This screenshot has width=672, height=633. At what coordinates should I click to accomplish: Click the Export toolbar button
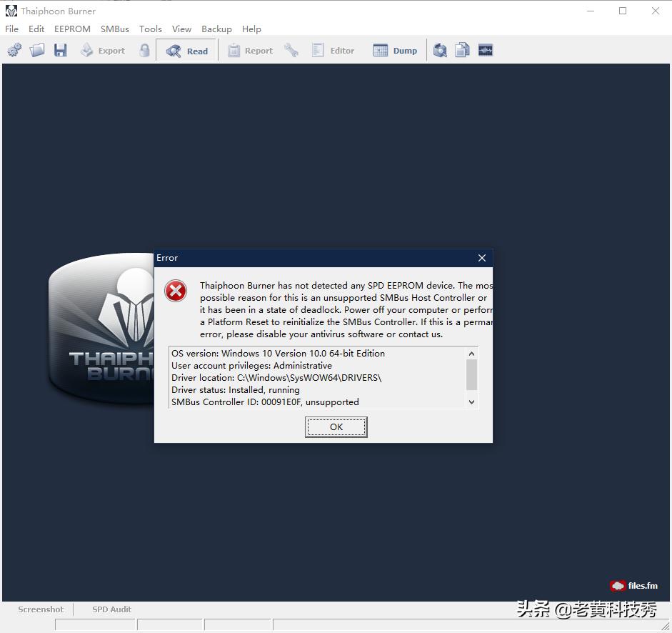click(103, 51)
